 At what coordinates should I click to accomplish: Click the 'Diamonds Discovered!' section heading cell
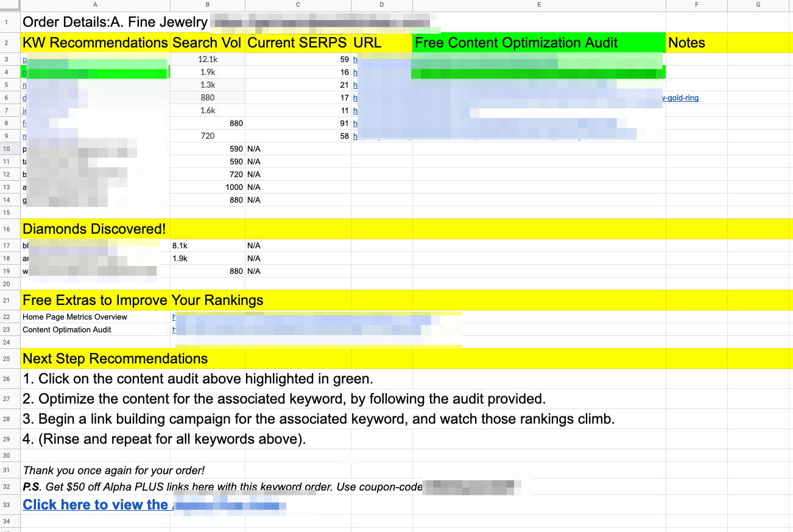click(94, 229)
